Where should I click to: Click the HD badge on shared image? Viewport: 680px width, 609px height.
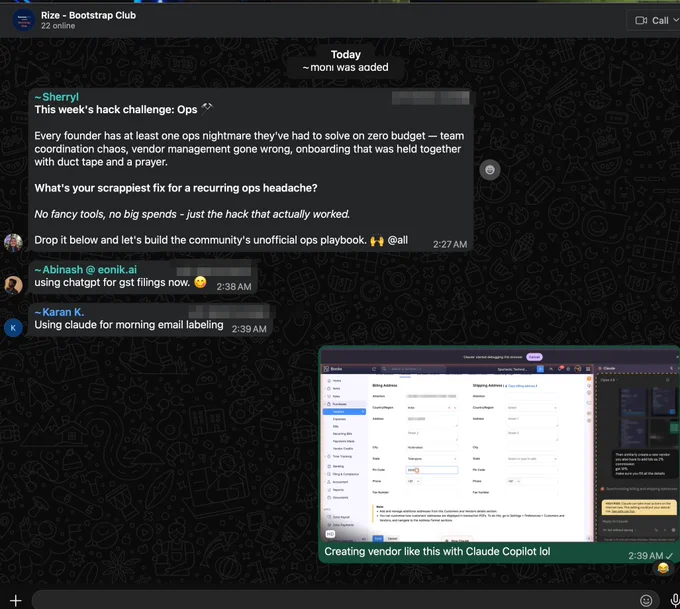330,534
